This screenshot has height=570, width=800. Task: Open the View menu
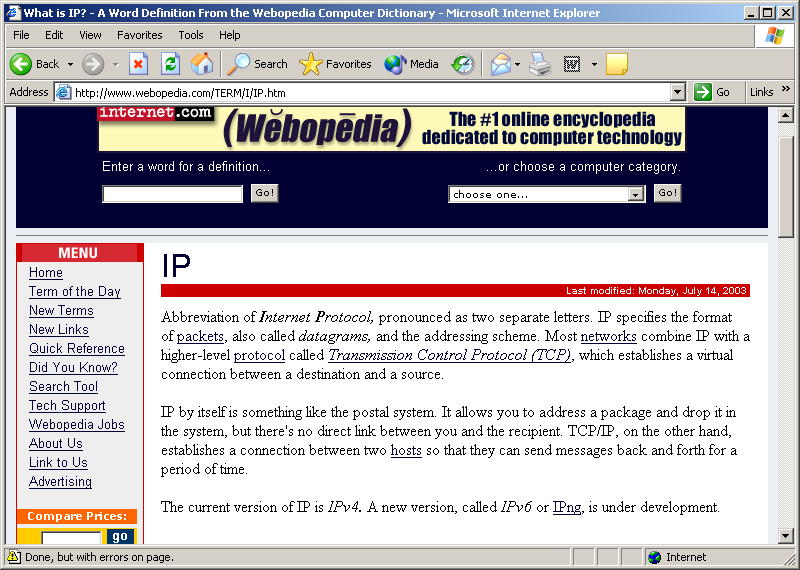(x=90, y=35)
